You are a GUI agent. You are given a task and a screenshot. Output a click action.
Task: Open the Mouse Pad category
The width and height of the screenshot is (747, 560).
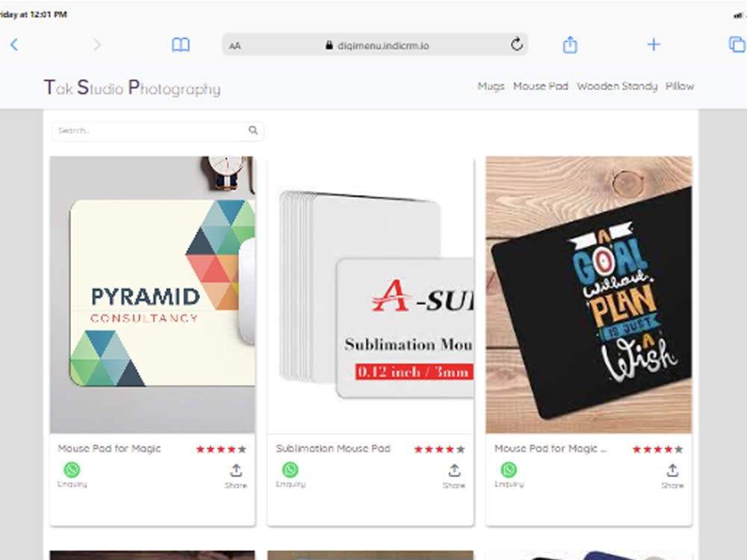pyautogui.click(x=541, y=86)
